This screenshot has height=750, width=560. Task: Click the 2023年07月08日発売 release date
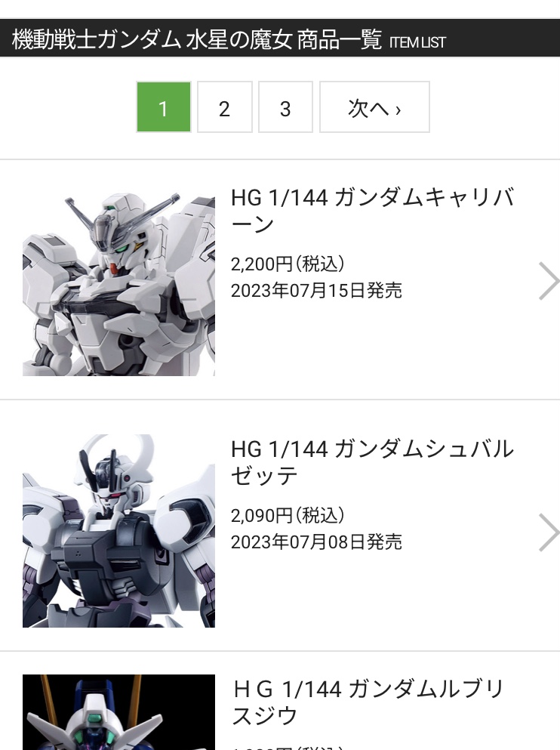tap(316, 542)
